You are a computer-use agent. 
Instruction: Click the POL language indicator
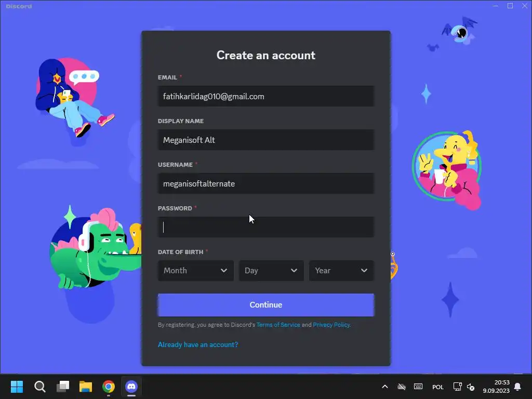[437, 387]
